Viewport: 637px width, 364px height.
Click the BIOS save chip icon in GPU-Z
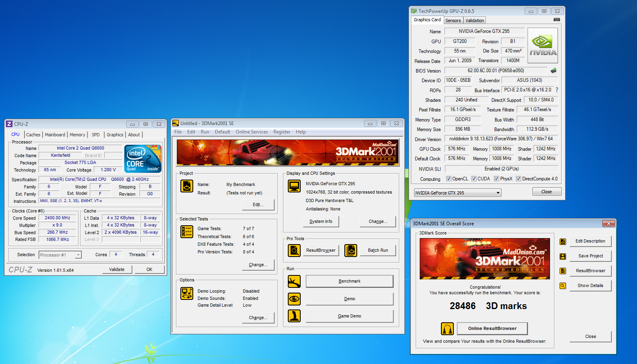[x=554, y=71]
